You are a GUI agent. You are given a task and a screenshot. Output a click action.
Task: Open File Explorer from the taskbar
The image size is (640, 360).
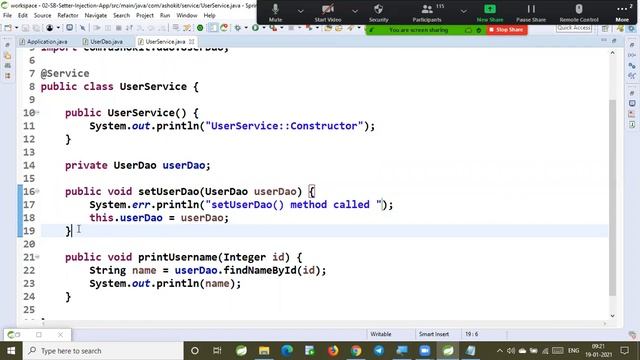point(264,351)
